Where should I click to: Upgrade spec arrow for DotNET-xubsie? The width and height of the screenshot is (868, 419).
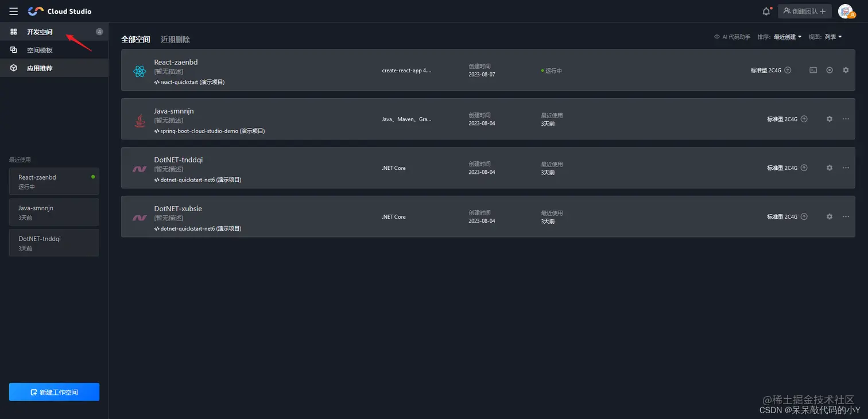point(804,216)
